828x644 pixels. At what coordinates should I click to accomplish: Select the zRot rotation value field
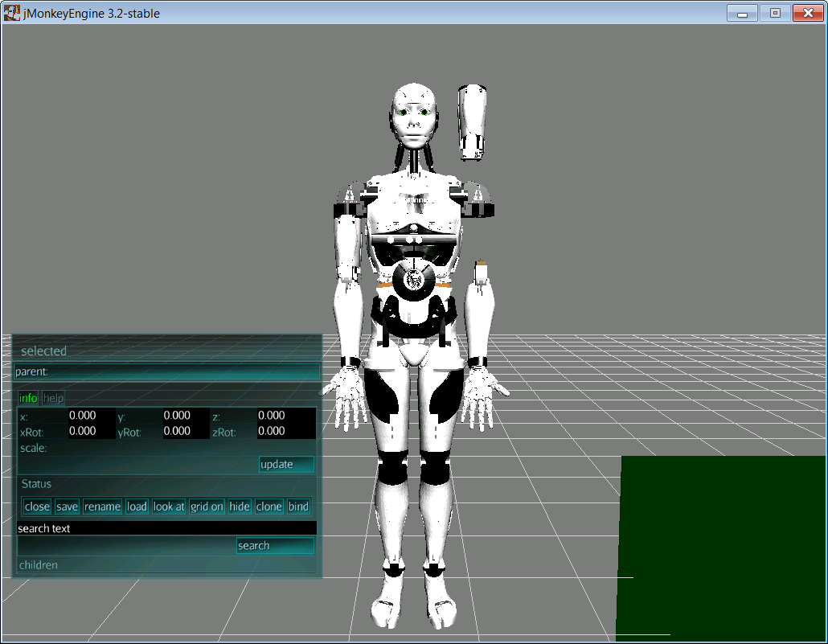pos(285,431)
